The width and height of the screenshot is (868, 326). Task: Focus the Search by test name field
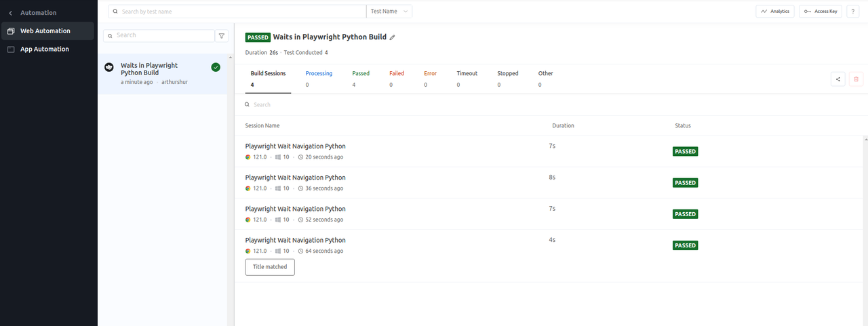(237, 12)
